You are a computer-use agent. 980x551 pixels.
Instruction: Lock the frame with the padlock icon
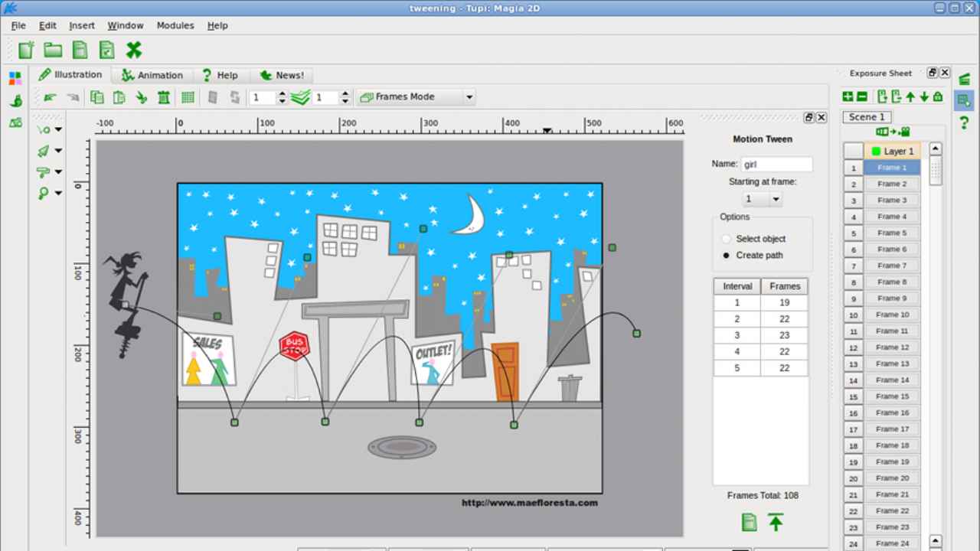938,96
